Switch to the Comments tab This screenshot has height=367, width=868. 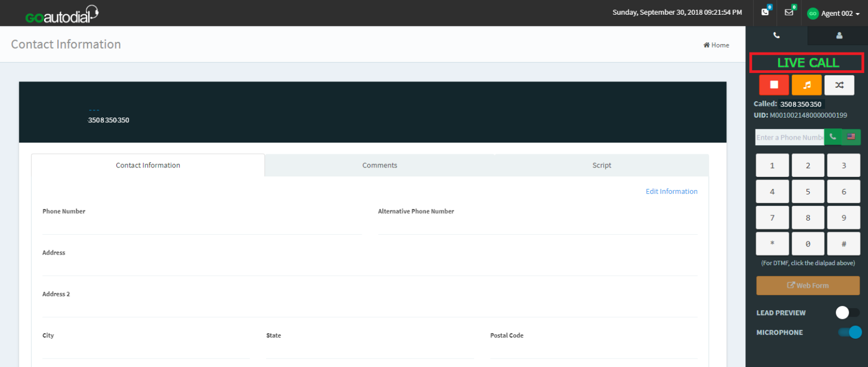pos(379,165)
